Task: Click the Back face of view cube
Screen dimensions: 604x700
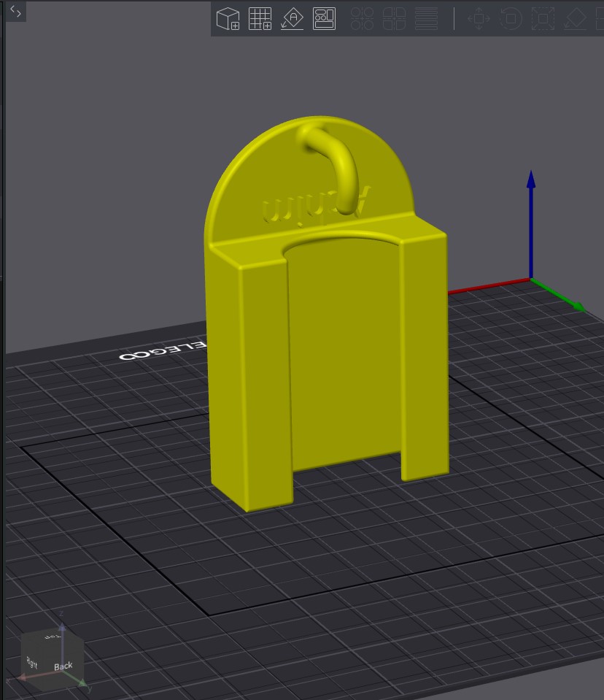Action: [x=63, y=666]
